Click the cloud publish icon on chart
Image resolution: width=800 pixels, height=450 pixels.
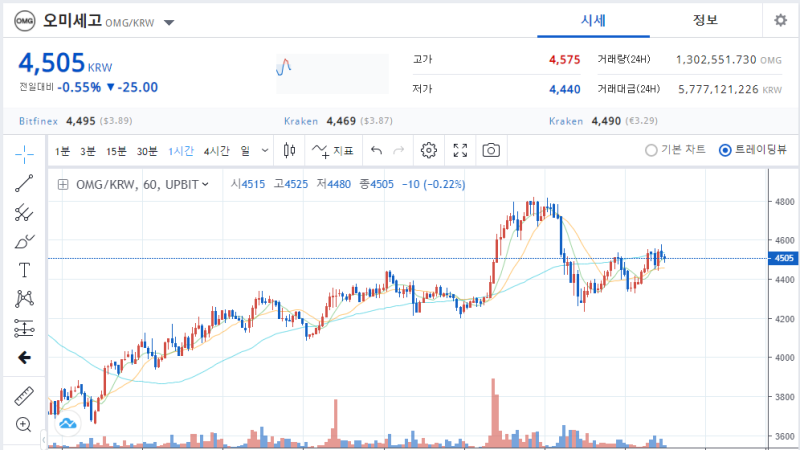point(67,423)
